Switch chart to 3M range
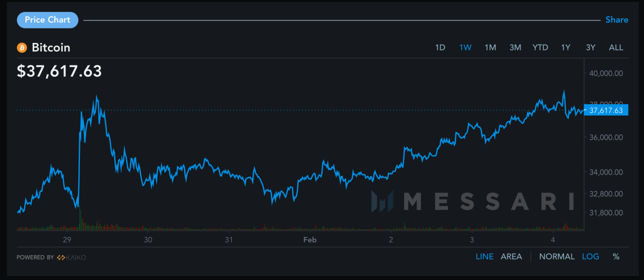Screen dimensions: 644x280 (515, 47)
